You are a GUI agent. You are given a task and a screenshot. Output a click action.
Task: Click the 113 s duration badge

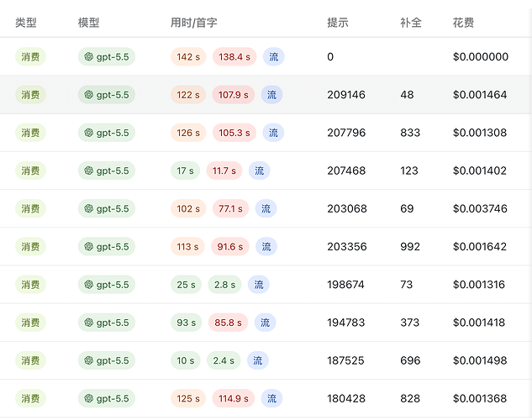tap(187, 246)
